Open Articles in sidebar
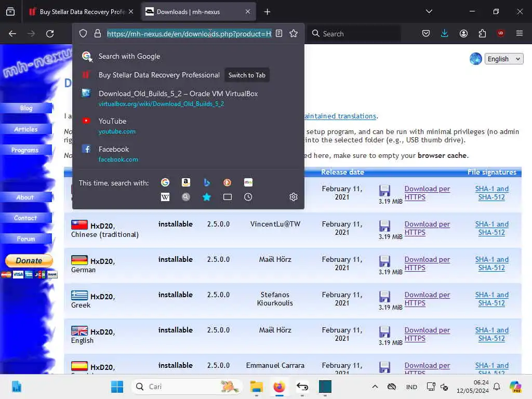 (x=26, y=129)
